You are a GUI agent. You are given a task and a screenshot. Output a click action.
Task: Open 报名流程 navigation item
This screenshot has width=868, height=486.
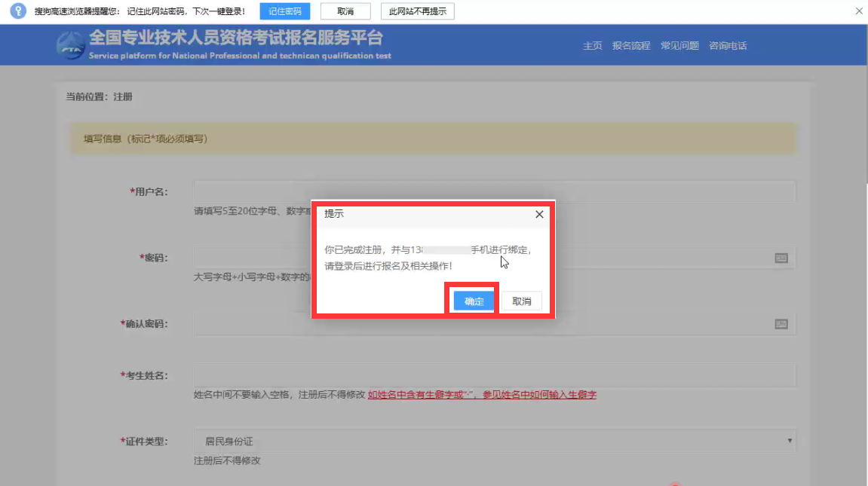tap(630, 46)
